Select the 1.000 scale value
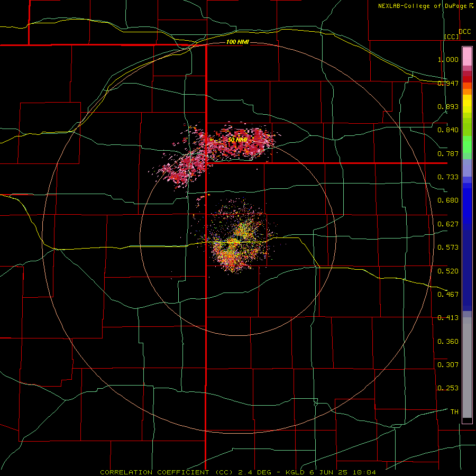This screenshot has height=476, width=476. (x=448, y=59)
